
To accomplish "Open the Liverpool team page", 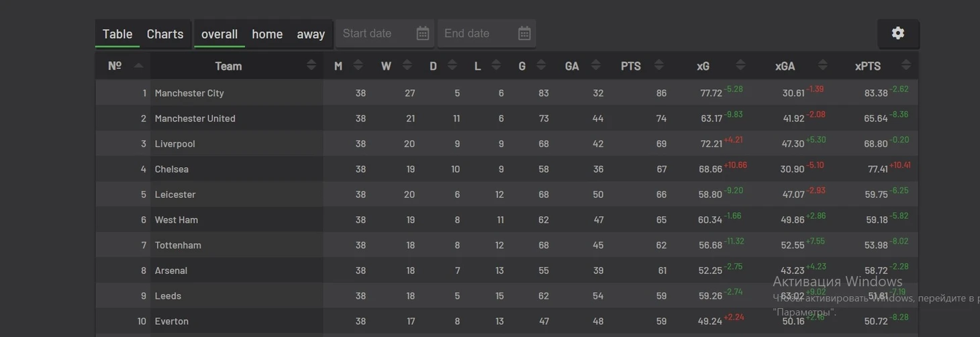I will 175,144.
